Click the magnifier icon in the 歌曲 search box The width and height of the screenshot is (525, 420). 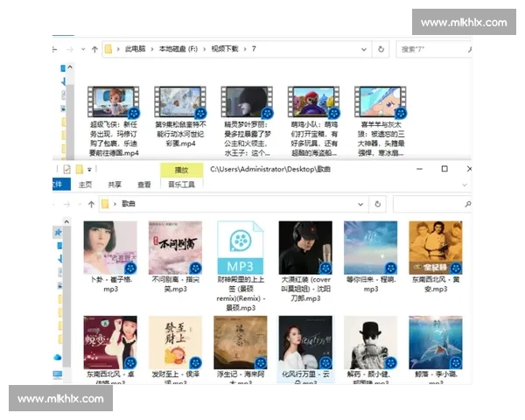click(x=468, y=204)
